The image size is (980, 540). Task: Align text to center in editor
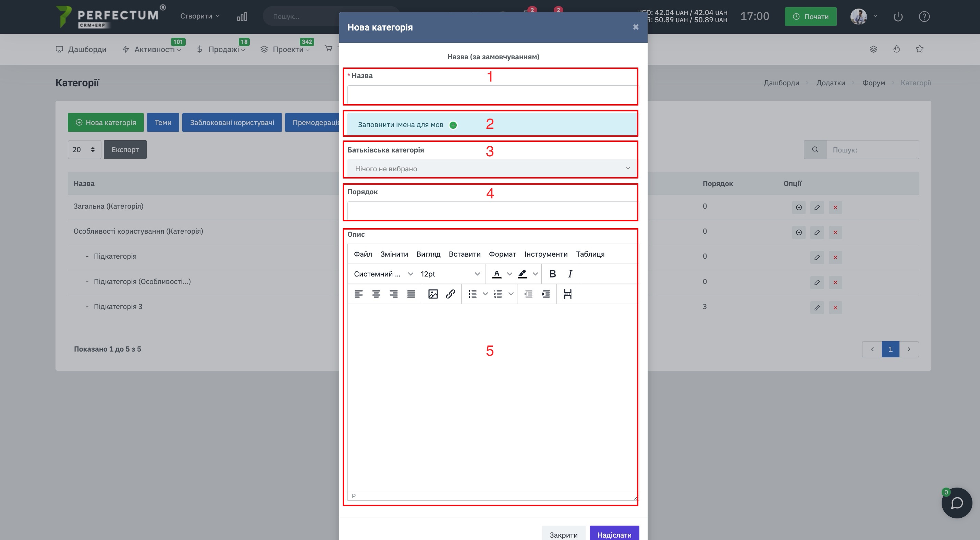[x=376, y=294]
